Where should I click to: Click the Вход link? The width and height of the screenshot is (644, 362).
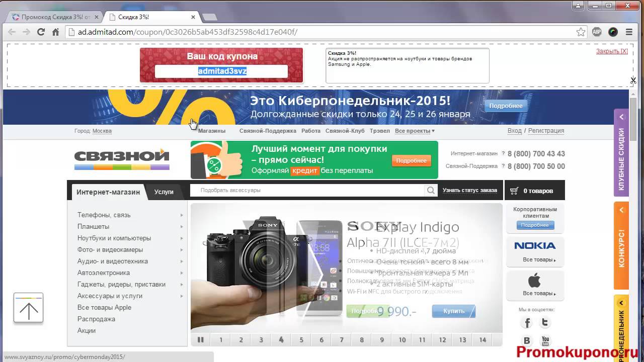coord(514,130)
